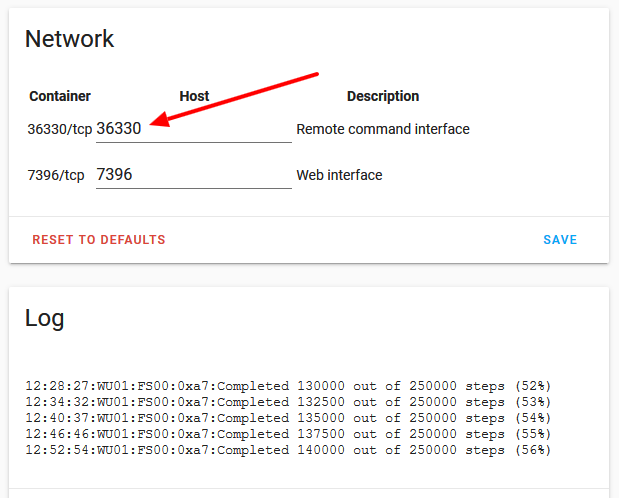Image resolution: width=619 pixels, height=498 pixels.
Task: Click the Description column header
Action: coord(382,97)
